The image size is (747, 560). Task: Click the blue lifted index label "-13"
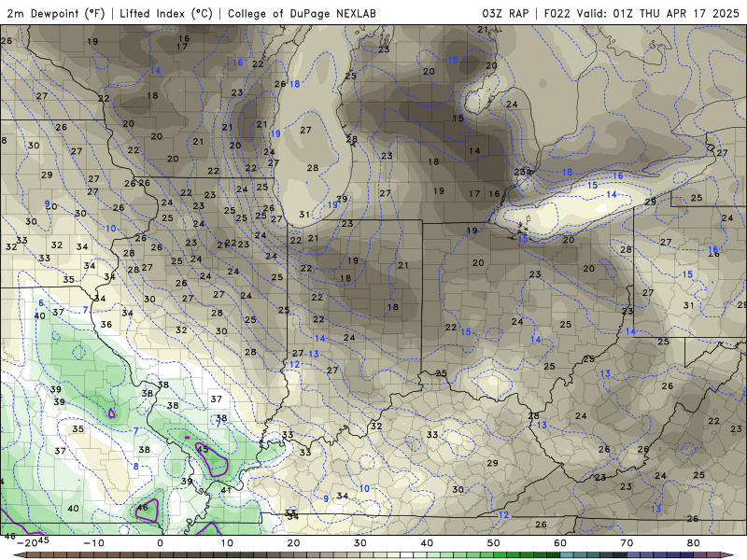(x=540, y=425)
